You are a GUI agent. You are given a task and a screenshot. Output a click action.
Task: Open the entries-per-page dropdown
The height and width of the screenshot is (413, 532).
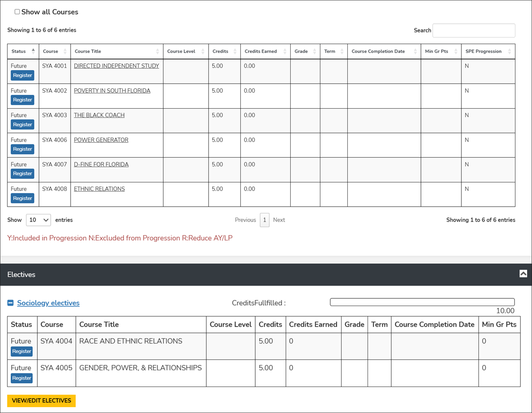(x=38, y=220)
